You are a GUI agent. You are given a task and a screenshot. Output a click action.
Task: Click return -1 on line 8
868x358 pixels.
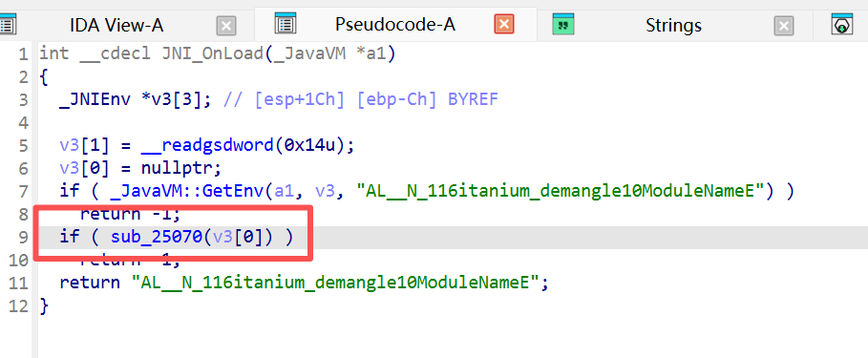(130, 214)
